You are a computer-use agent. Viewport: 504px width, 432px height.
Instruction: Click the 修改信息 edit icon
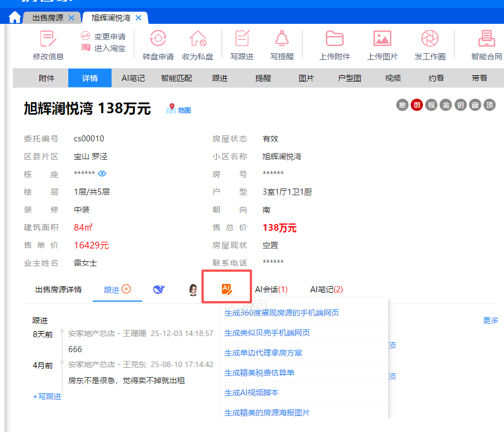pos(48,39)
